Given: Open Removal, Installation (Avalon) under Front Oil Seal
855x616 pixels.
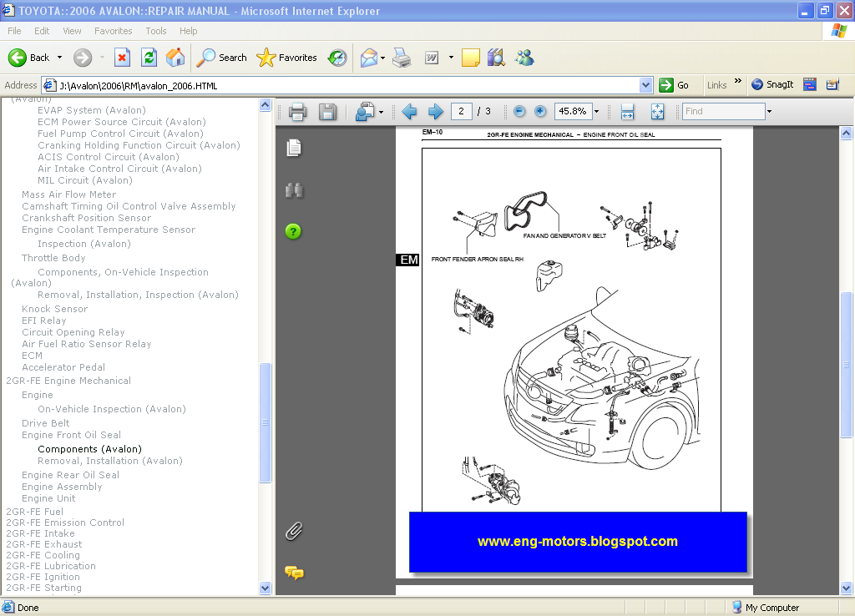Looking at the screenshot, I should pos(109,462).
